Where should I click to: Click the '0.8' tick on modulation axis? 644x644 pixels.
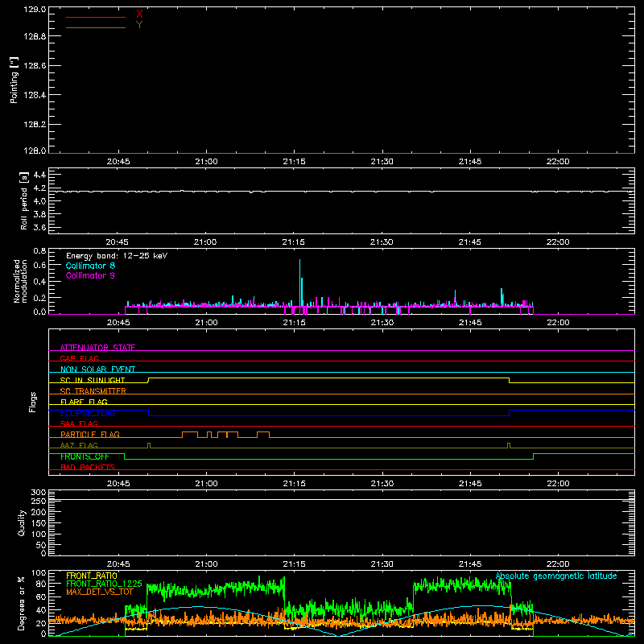tap(39, 250)
